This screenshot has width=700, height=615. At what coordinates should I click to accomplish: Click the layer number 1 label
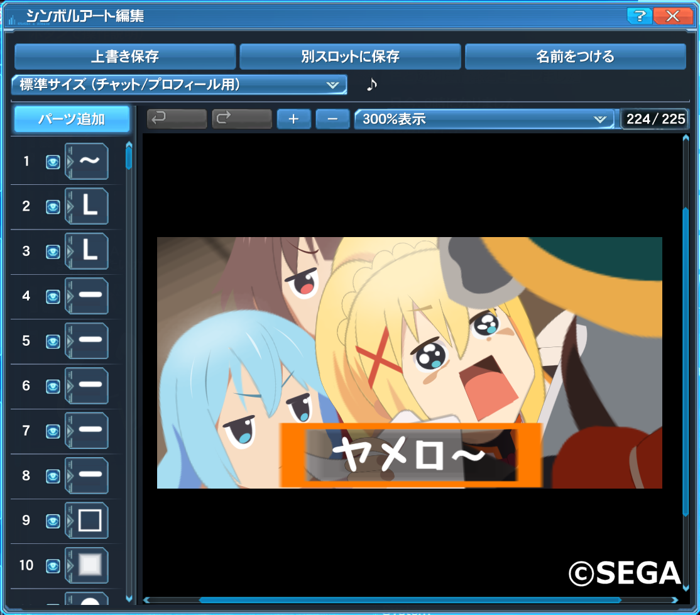pyautogui.click(x=26, y=161)
